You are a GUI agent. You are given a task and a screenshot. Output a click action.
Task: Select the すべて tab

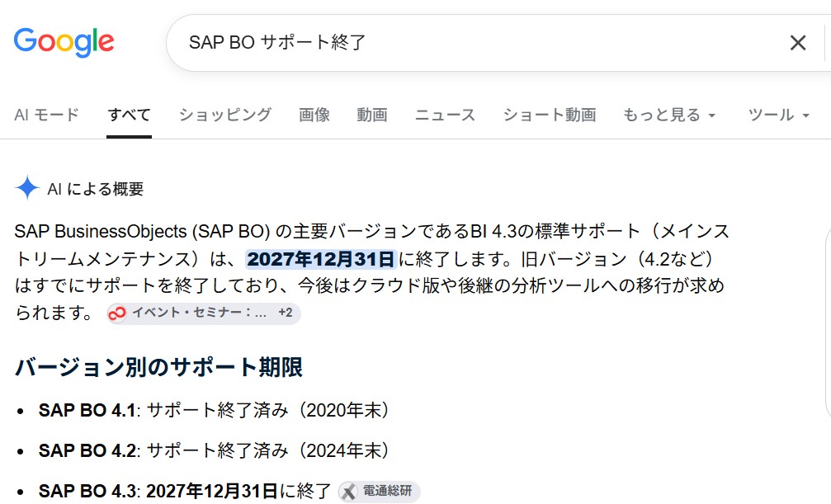(x=130, y=115)
